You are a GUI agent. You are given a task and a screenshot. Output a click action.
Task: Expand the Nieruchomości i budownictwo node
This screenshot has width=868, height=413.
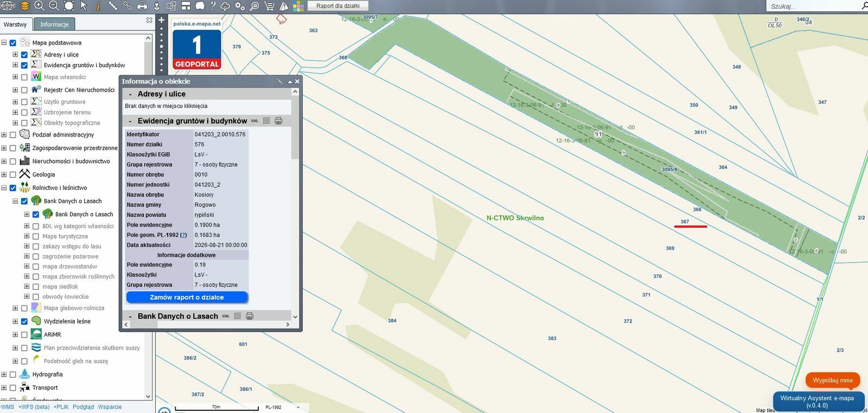pyautogui.click(x=4, y=161)
